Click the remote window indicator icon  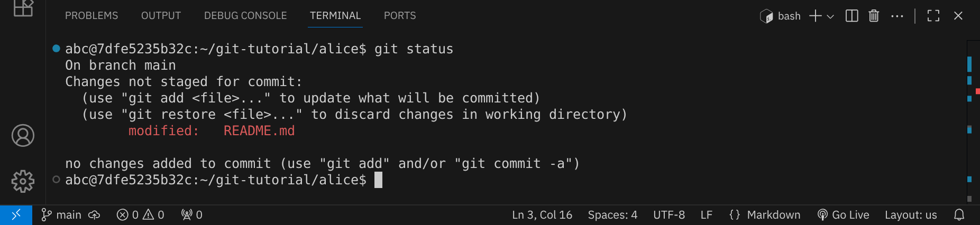[16, 214]
